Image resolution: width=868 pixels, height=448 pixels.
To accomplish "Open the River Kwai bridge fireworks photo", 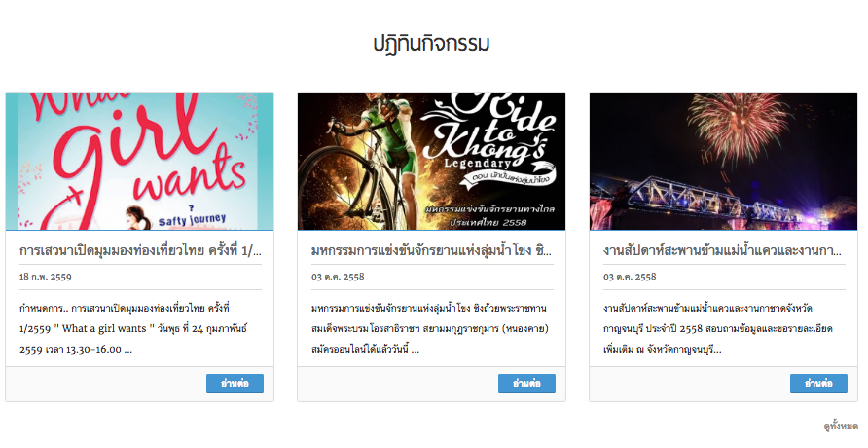I will [x=724, y=161].
